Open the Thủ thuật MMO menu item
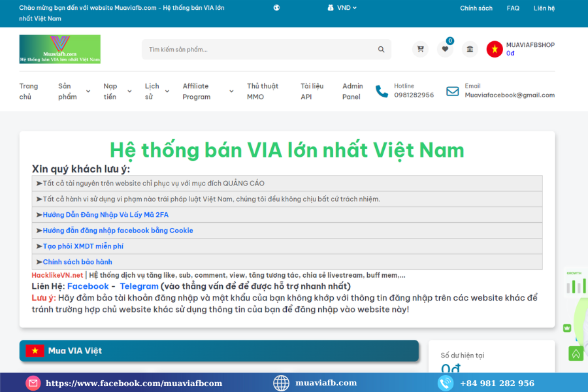Viewport: 588px width, 392px height. [x=263, y=91]
